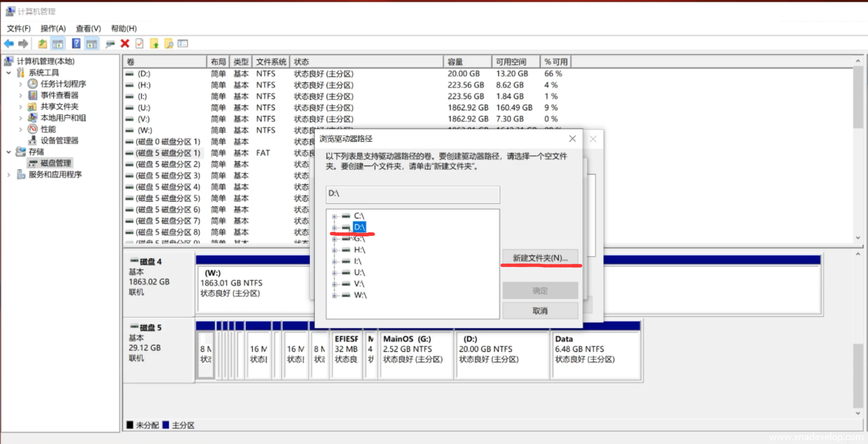Select 事件查看器 in the system tools tree
The height and width of the screenshot is (444, 868).
pos(59,95)
